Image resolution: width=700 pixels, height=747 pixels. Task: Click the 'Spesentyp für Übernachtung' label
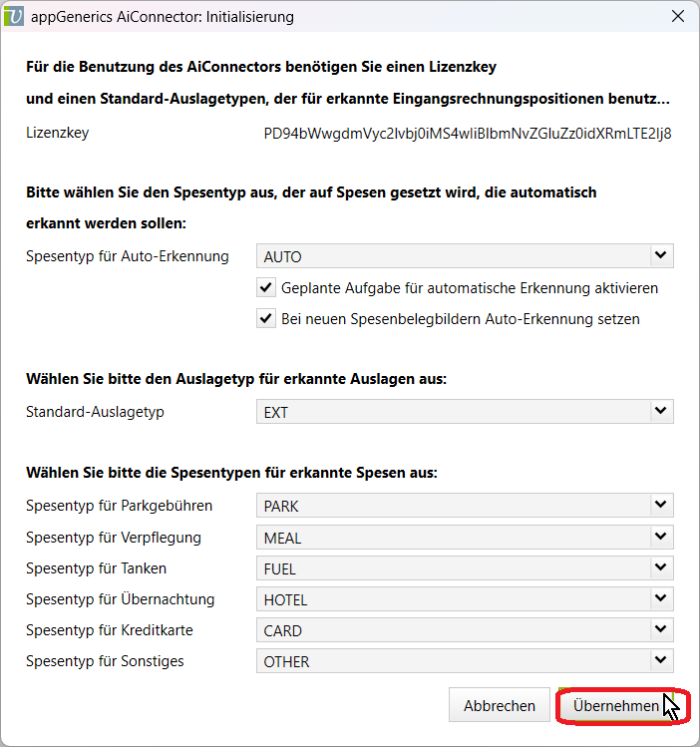(120, 599)
